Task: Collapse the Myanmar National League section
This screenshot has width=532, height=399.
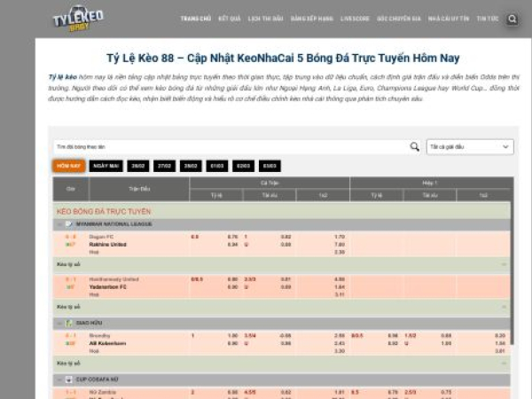Action: 504,224
